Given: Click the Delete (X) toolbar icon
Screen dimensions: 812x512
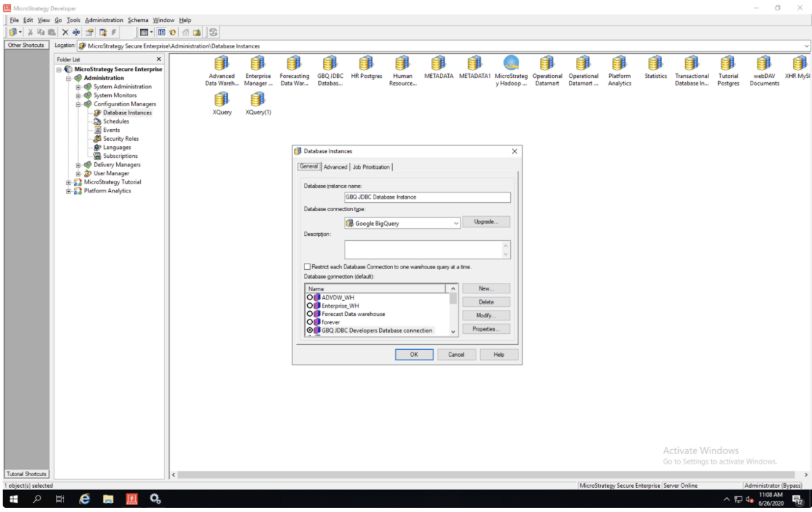Looking at the screenshot, I should 65,32.
